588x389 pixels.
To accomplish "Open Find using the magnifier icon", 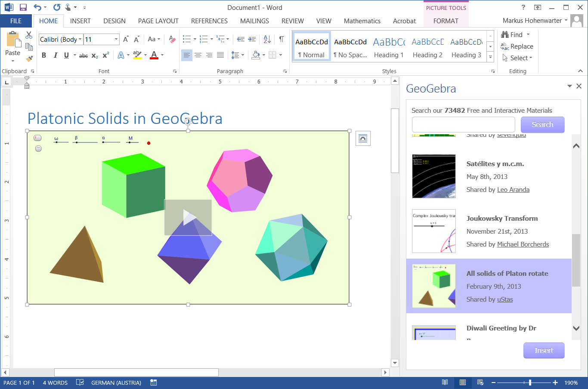I will pyautogui.click(x=504, y=34).
